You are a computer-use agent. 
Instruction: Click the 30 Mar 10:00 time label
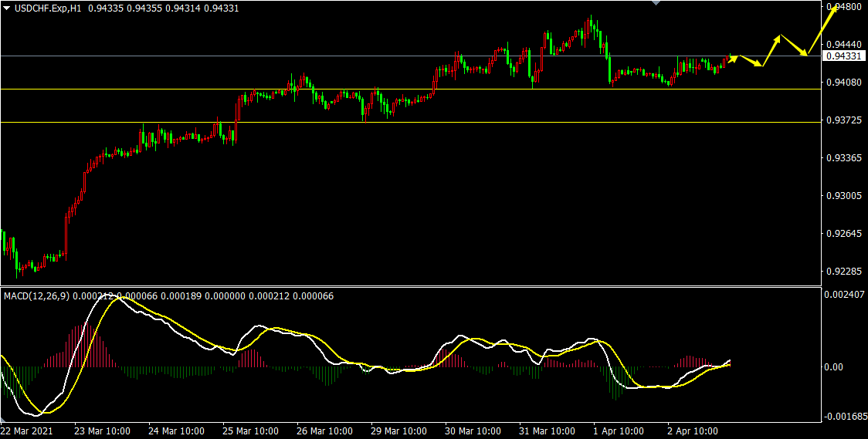pyautogui.click(x=473, y=431)
